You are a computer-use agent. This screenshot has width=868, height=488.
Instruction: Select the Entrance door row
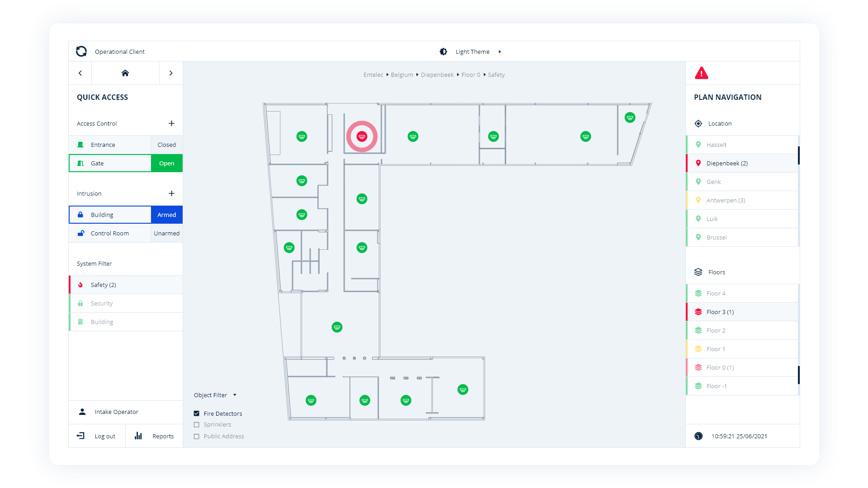(x=110, y=145)
